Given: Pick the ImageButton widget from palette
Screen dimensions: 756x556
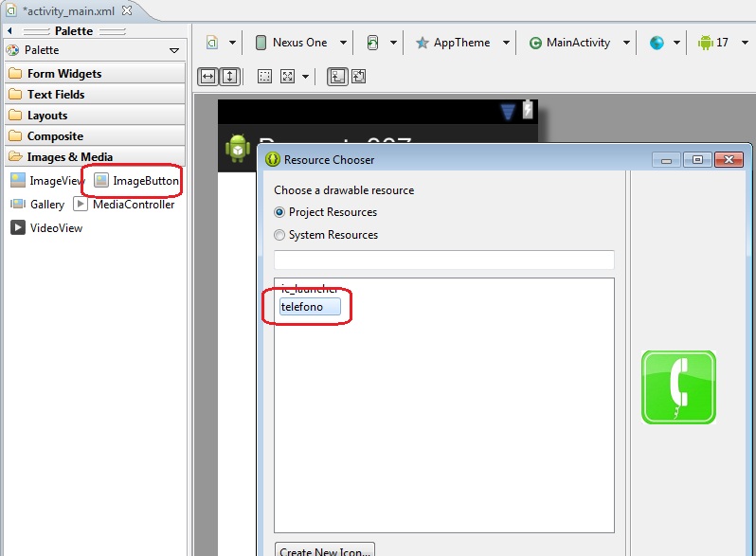Looking at the screenshot, I should tap(136, 181).
